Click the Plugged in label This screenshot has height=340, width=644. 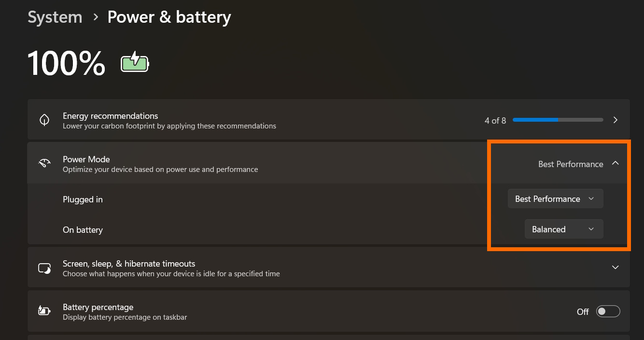pos(83,199)
